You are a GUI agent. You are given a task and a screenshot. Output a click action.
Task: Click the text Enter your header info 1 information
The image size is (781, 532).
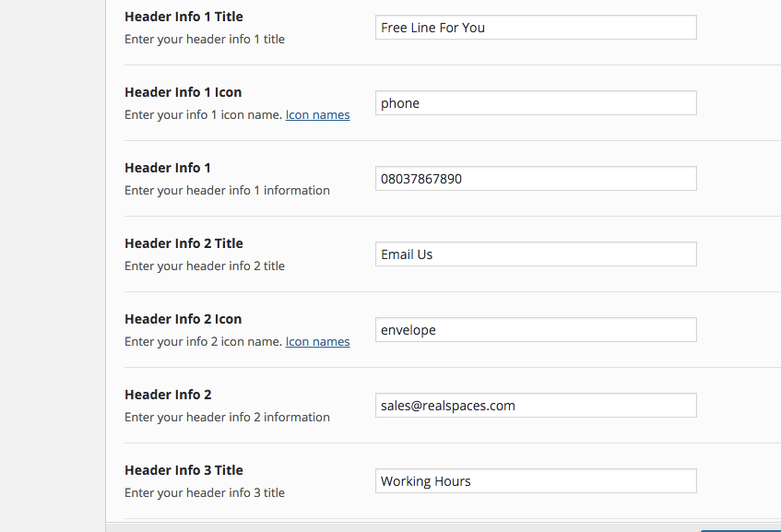tap(227, 191)
